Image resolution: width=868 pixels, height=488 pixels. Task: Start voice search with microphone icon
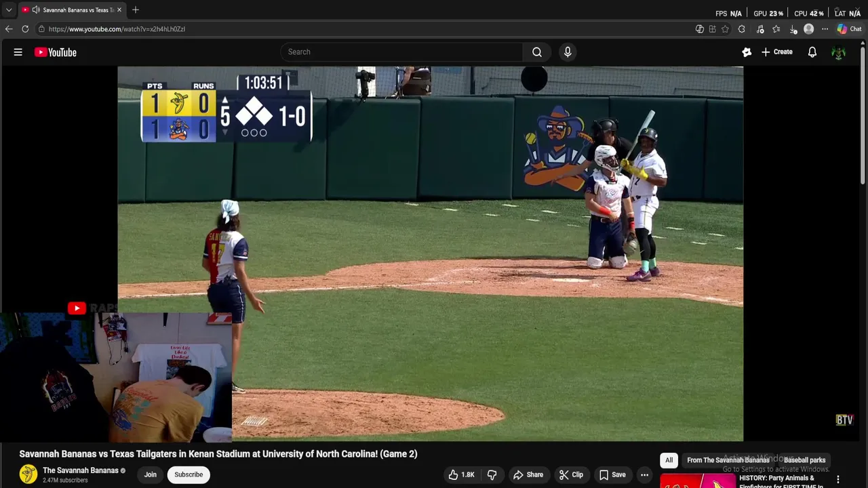(x=568, y=52)
